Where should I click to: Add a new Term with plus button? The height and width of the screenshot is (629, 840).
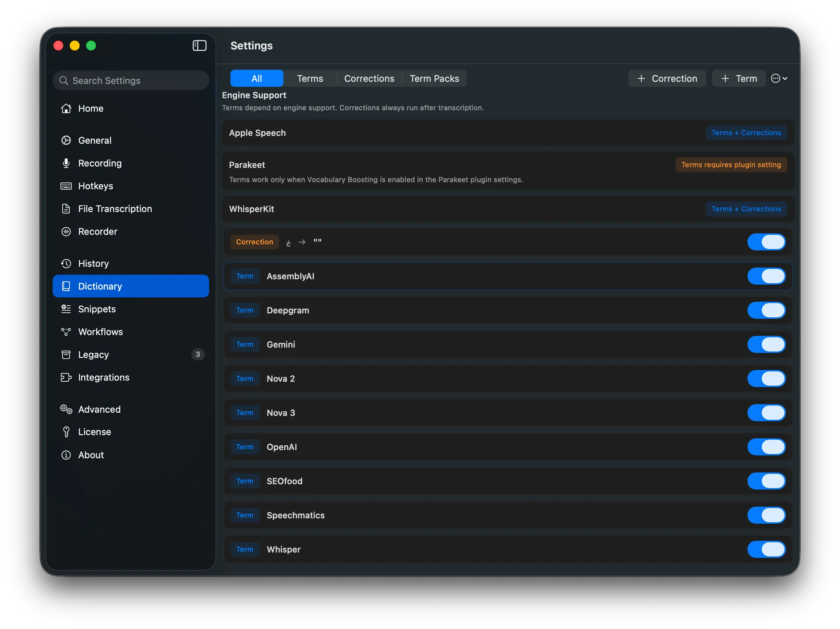pyautogui.click(x=739, y=79)
